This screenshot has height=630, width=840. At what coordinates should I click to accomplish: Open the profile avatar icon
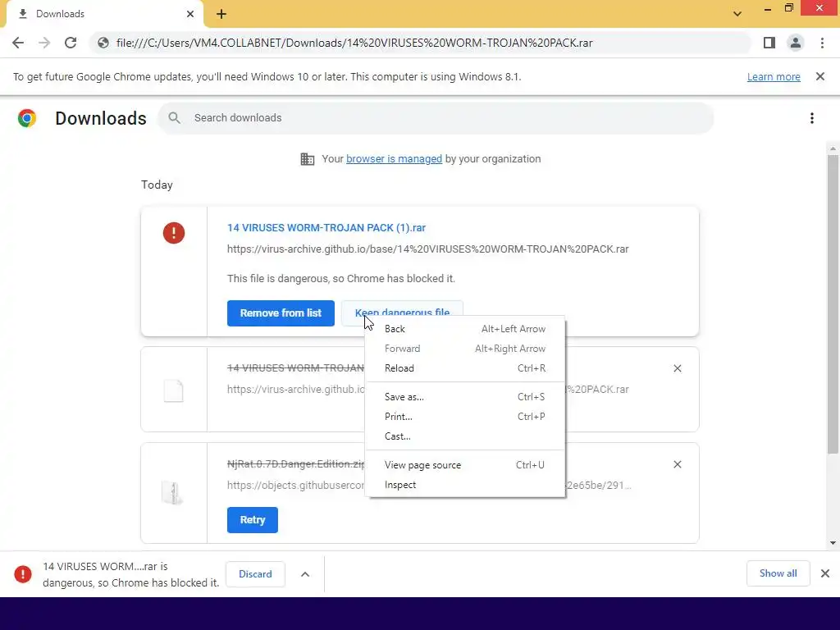[796, 43]
